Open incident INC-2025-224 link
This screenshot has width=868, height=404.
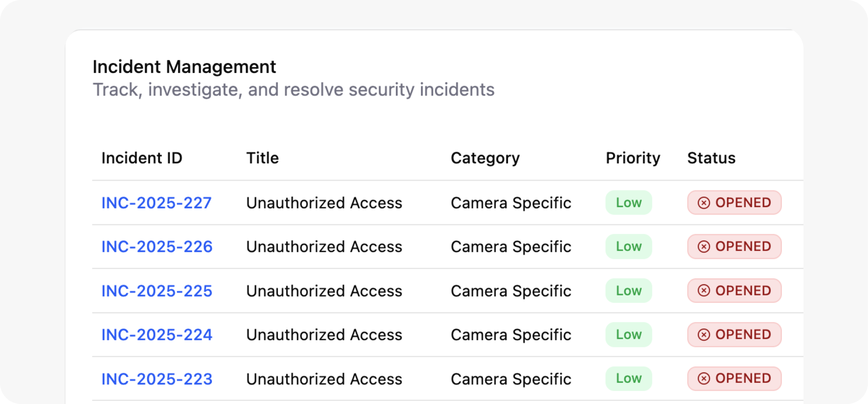coord(157,335)
